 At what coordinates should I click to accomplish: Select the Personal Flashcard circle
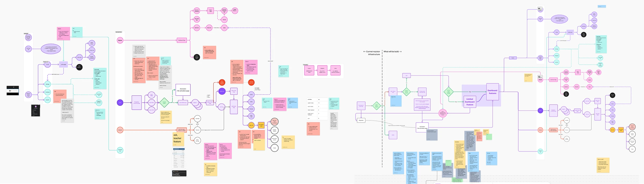click(x=197, y=11)
